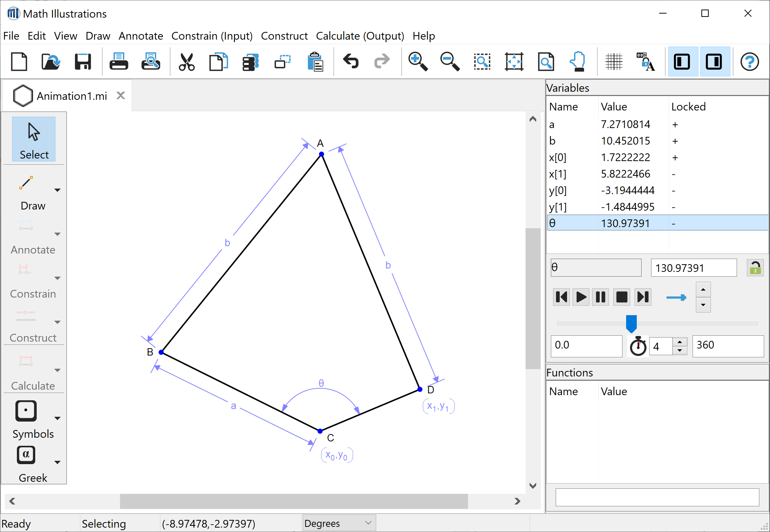Open the Constrain tools dropdown arrow
The image size is (770, 532).
[x=58, y=278]
